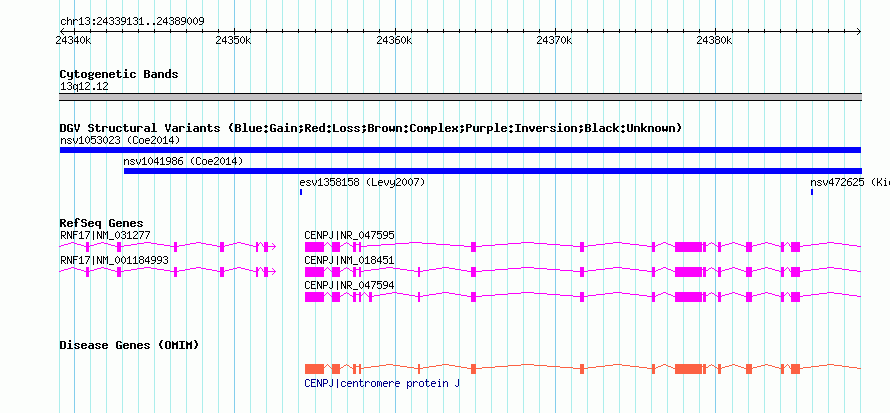
Task: Open variant label esv1358158 (Levy2007)
Action: [x=362, y=183]
